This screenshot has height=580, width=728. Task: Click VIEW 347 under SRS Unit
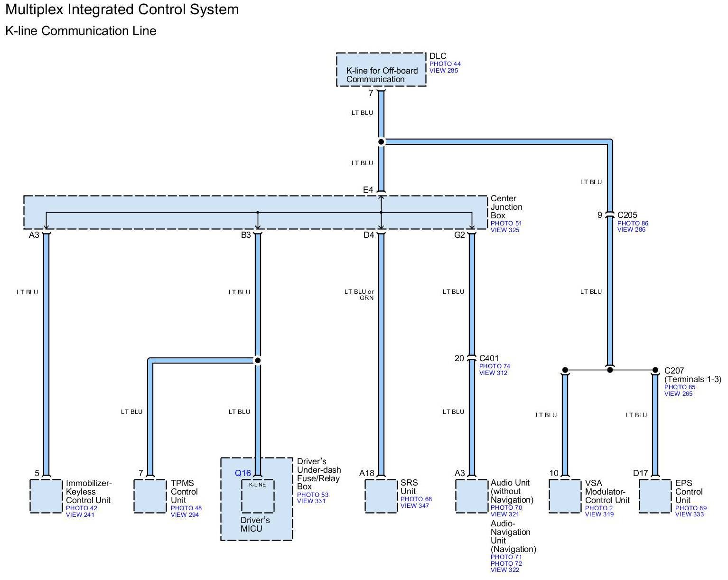pos(414,506)
